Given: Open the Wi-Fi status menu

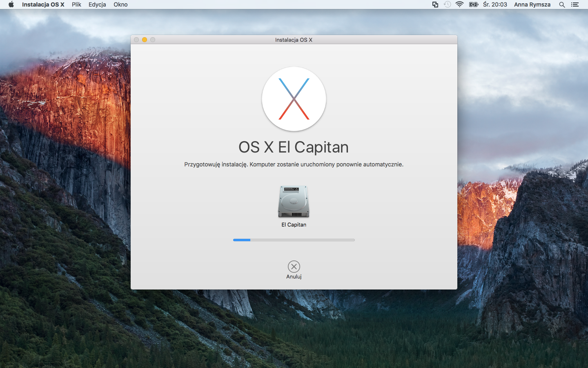Looking at the screenshot, I should tap(460, 4).
